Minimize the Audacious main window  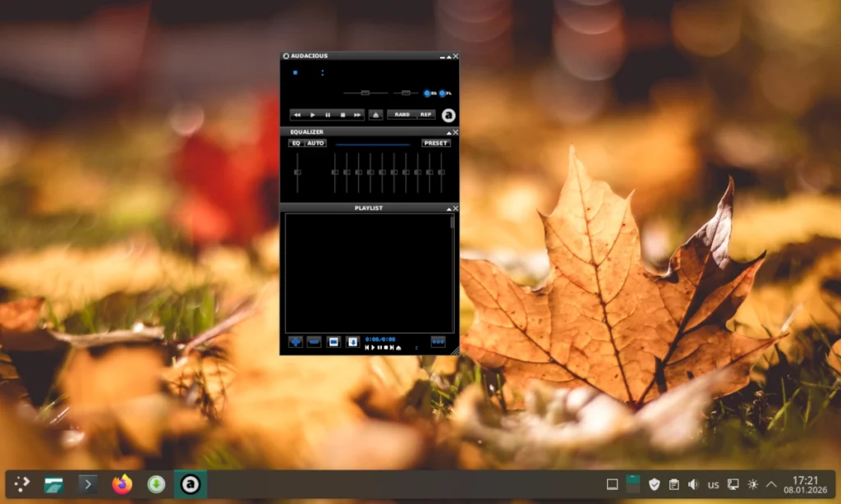[x=443, y=57]
